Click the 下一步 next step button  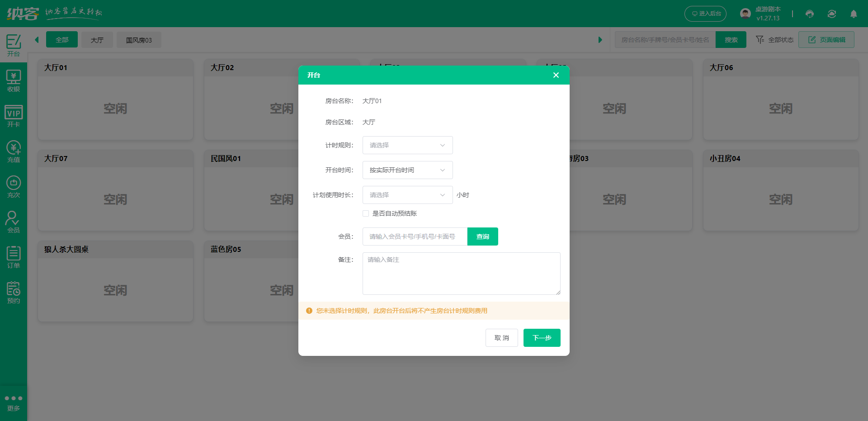coord(542,338)
